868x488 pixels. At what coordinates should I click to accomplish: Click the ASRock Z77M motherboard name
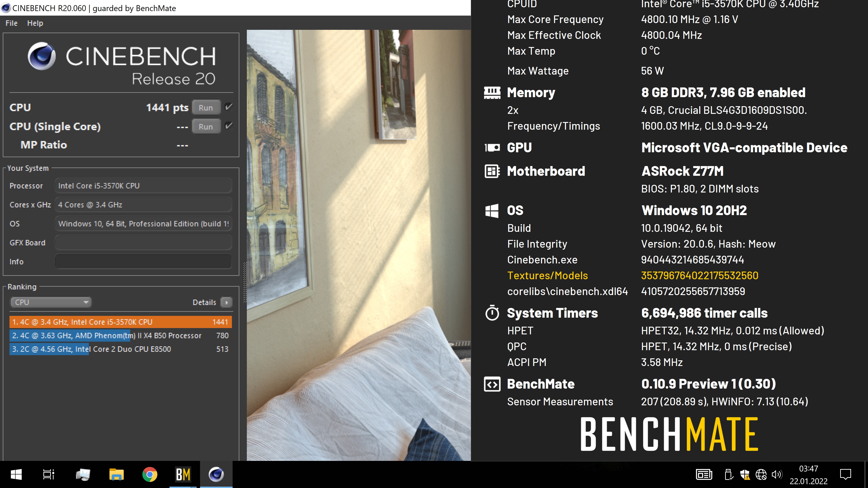pyautogui.click(x=682, y=171)
